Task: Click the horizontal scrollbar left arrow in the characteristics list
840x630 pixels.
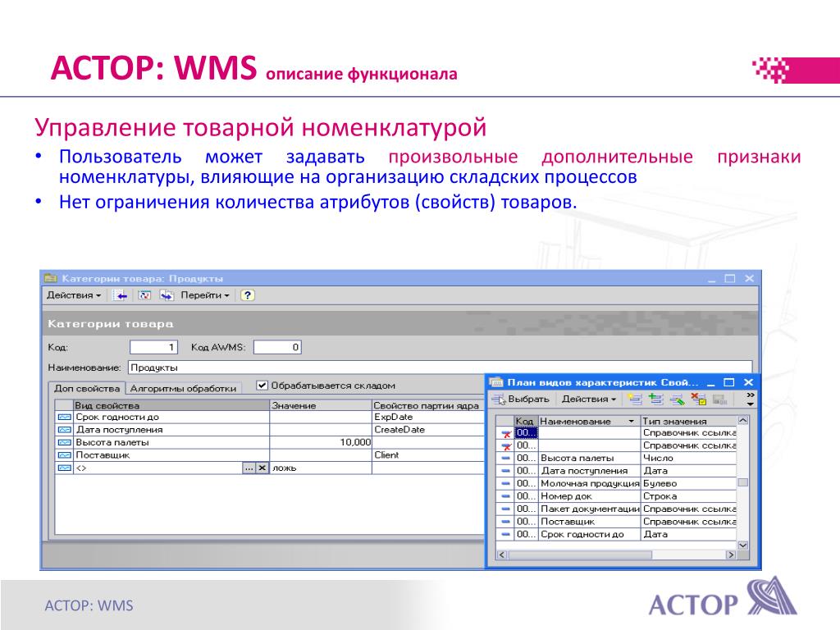Action: tap(501, 555)
